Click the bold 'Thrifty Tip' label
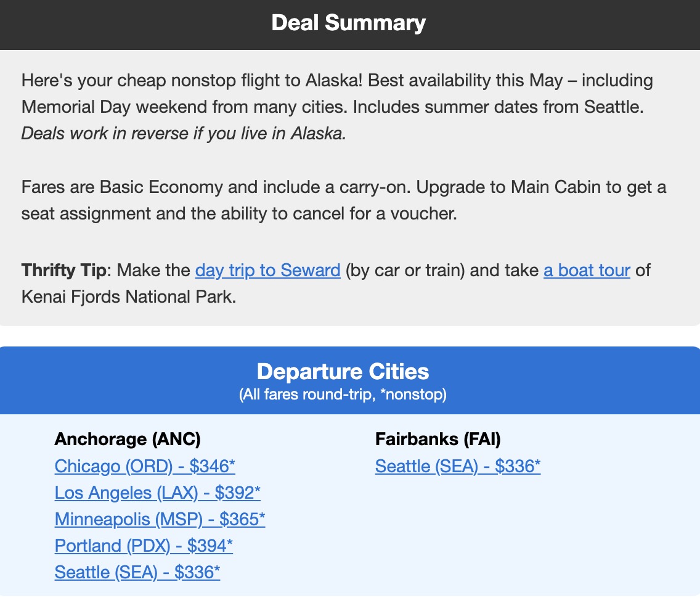 click(x=62, y=270)
